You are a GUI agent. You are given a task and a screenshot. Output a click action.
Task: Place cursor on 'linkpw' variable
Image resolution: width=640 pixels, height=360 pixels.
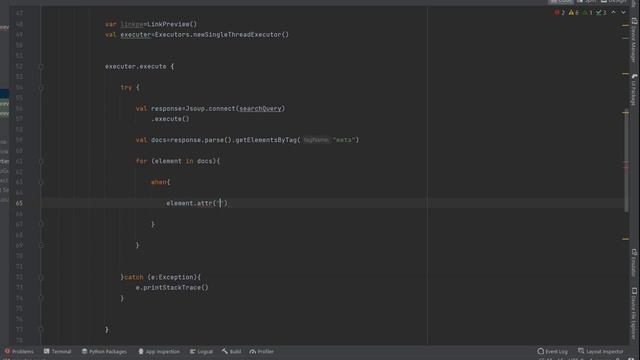point(131,24)
